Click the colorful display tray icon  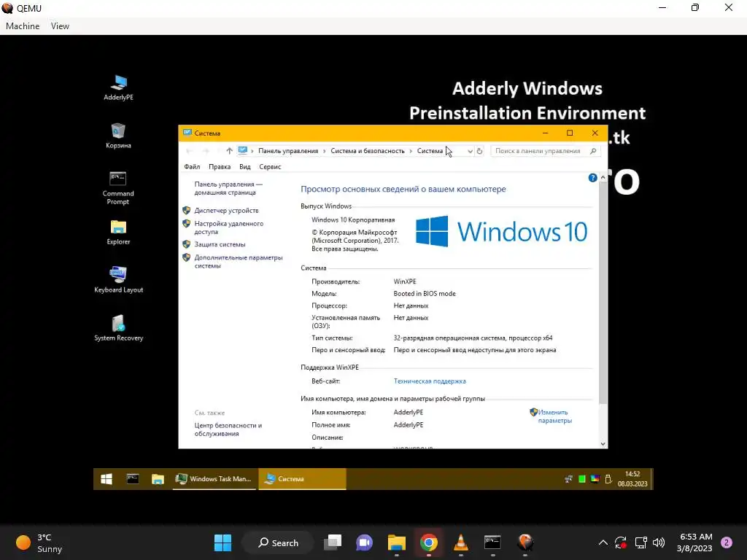click(595, 479)
